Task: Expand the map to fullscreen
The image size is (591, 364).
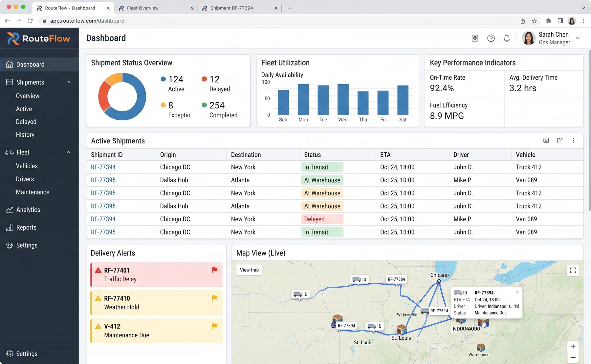Action: [573, 270]
